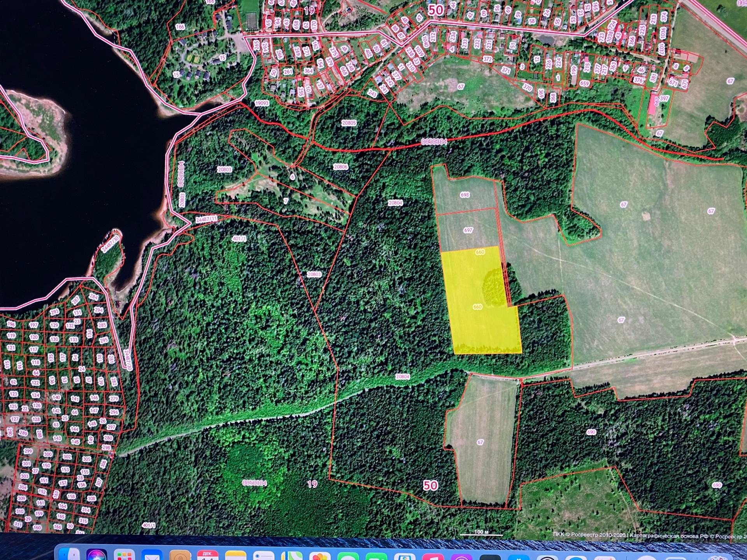Click the 401/1 parcel label
The width and height of the screenshot is (747, 560).
click(239, 239)
